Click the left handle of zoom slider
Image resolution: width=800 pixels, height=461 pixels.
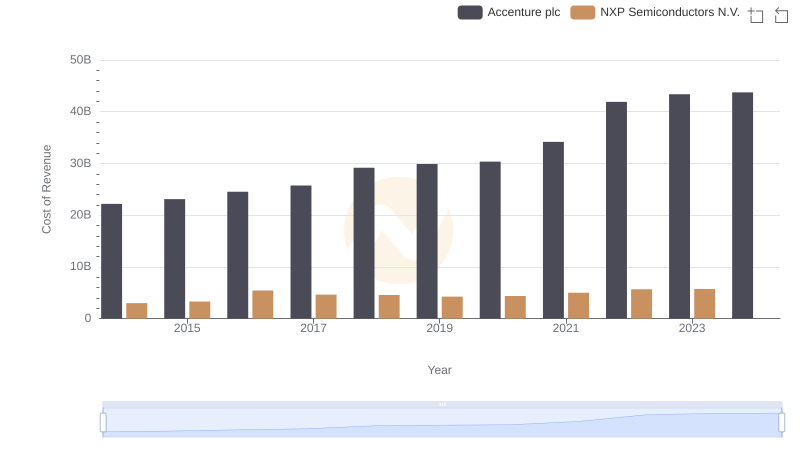pyautogui.click(x=103, y=423)
